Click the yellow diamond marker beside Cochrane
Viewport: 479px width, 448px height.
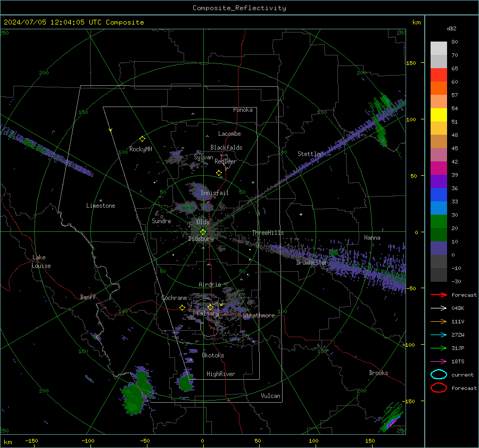pyautogui.click(x=183, y=307)
